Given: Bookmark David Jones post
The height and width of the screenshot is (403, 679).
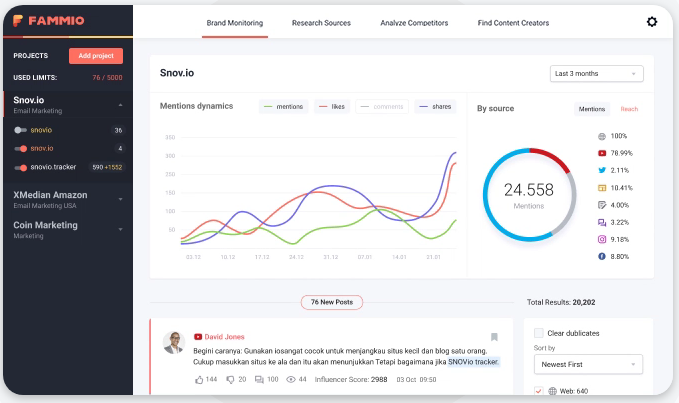Looking at the screenshot, I should coord(494,337).
